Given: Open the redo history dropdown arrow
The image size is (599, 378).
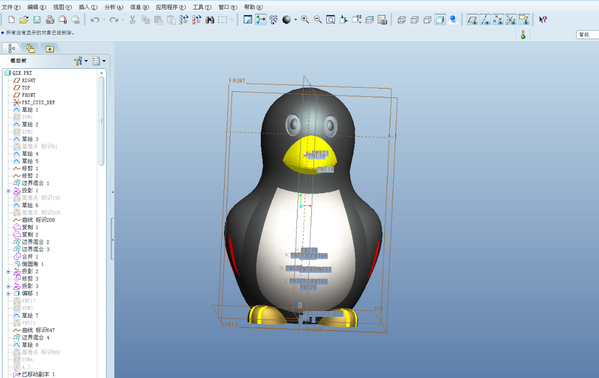Looking at the screenshot, I should pos(123,20).
